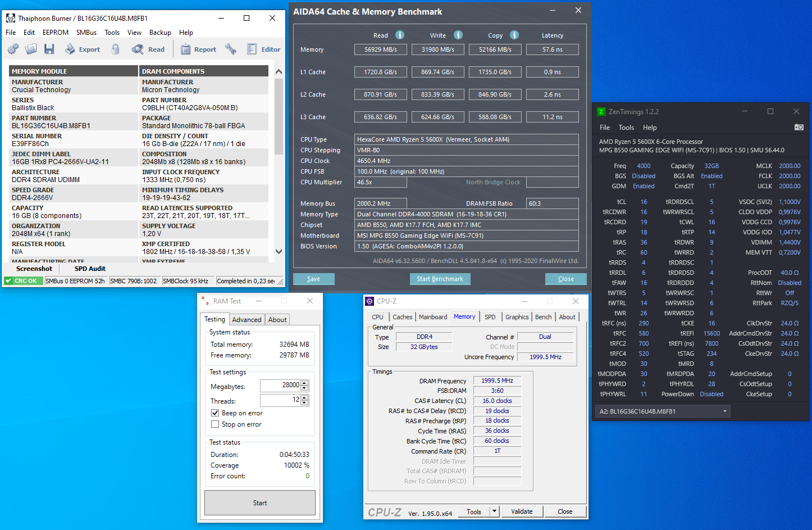
Task: Click Memory Latency value 57.6 ns in AIDA64
Action: point(552,49)
